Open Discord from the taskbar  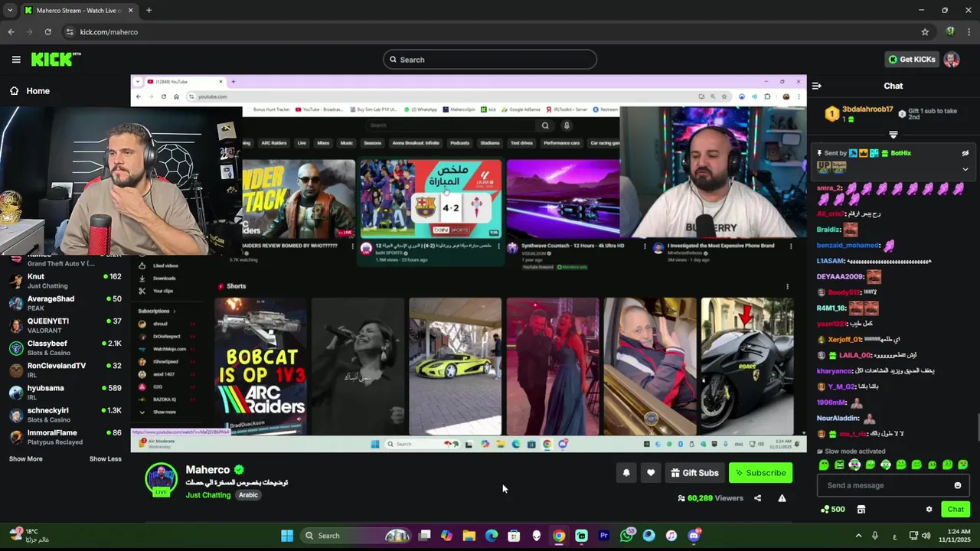click(694, 536)
